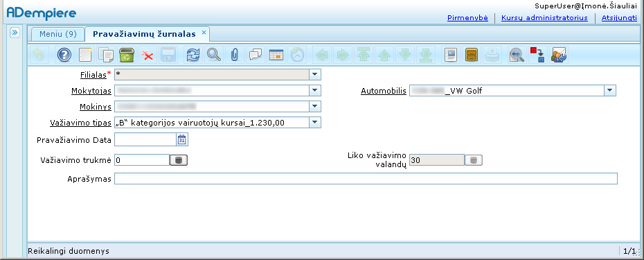The image size is (644, 260).
Task: Click zoom across magnifier with arrows icon
Action: tap(517, 55)
